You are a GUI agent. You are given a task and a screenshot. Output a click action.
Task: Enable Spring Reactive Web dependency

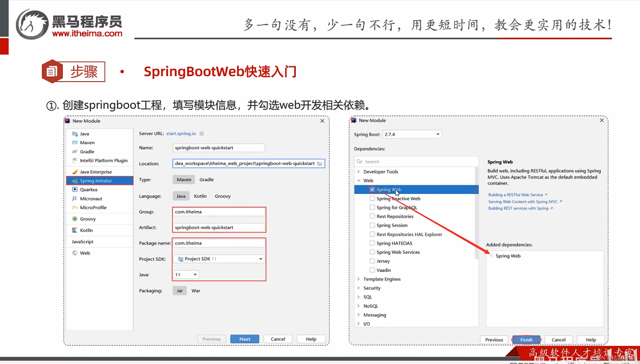[372, 198]
